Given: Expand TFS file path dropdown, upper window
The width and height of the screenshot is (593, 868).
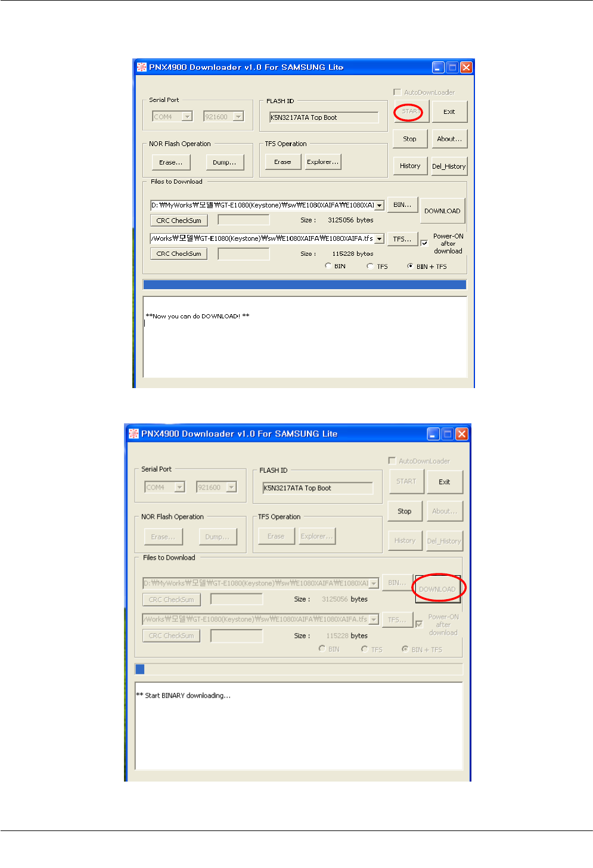Looking at the screenshot, I should pyautogui.click(x=379, y=238).
